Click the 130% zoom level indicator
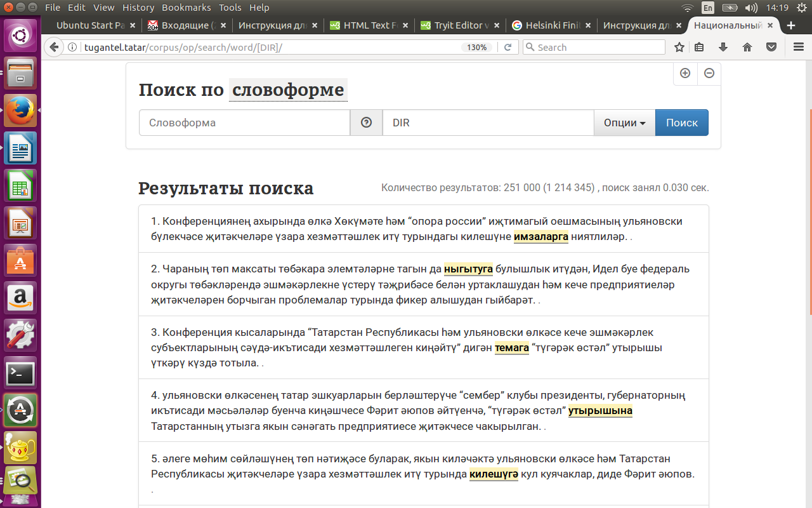Viewport: 812px width, 508px height. click(x=476, y=46)
